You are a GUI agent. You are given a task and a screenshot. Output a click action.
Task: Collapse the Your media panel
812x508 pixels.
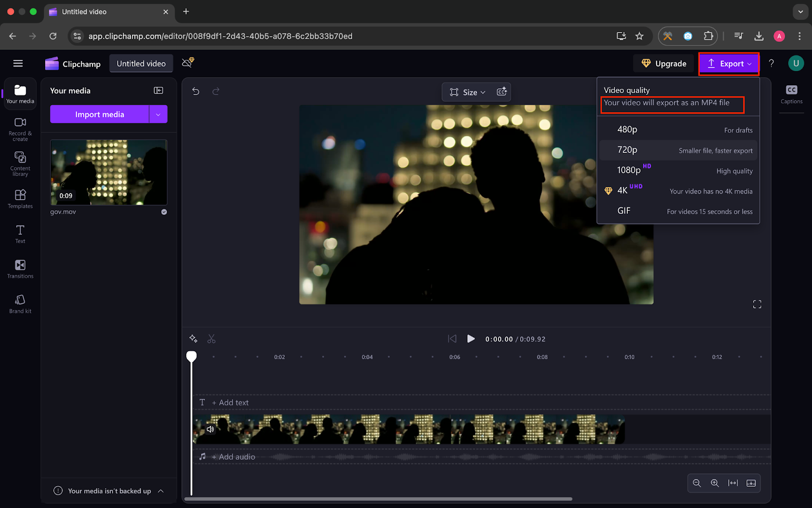(158, 90)
